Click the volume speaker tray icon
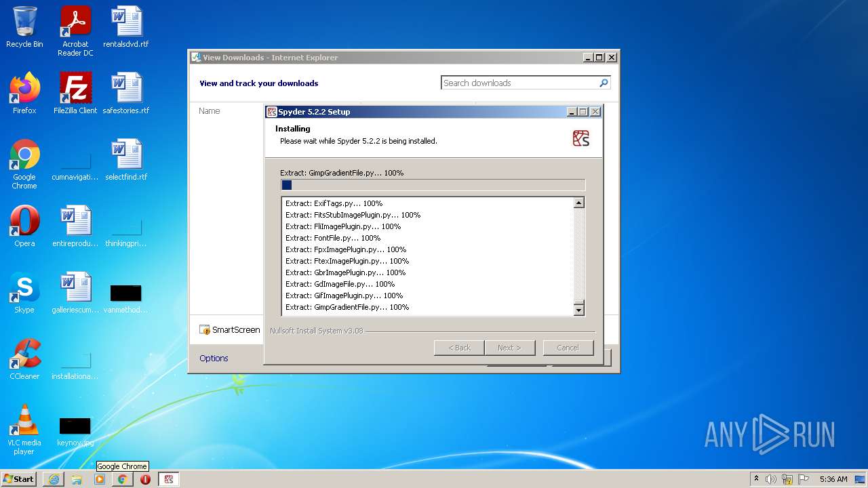The height and width of the screenshot is (488, 868). tap(771, 479)
